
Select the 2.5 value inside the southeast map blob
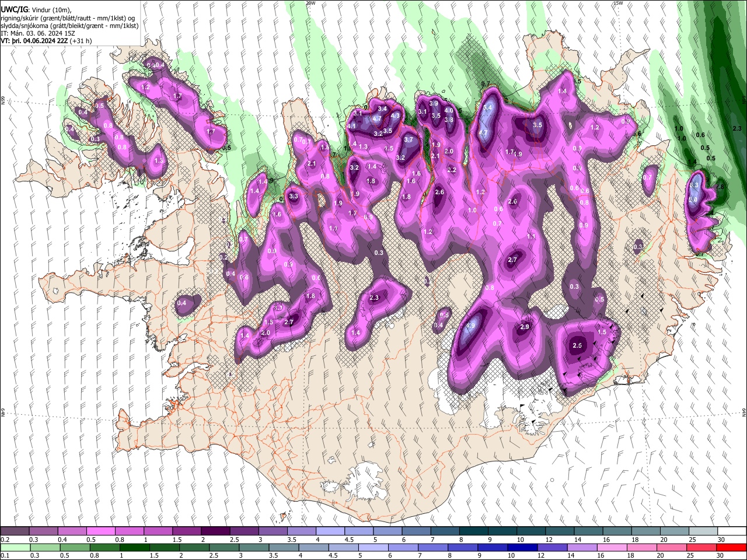coord(578,345)
